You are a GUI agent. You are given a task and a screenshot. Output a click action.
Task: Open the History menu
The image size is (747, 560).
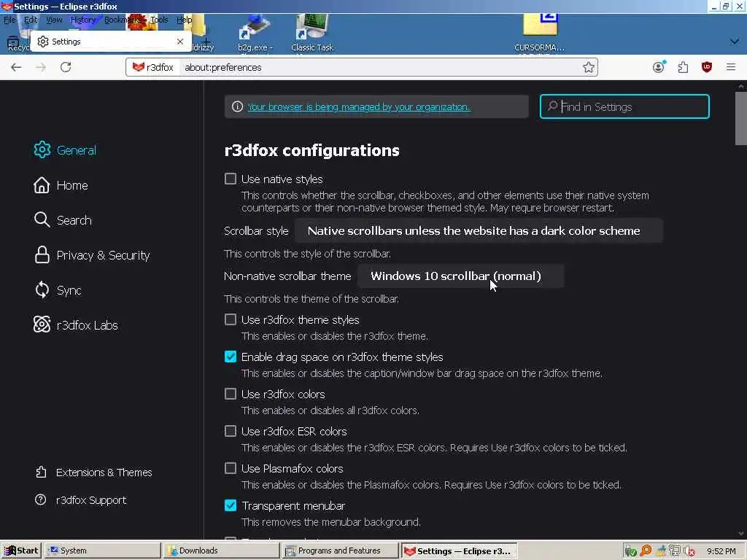(83, 20)
